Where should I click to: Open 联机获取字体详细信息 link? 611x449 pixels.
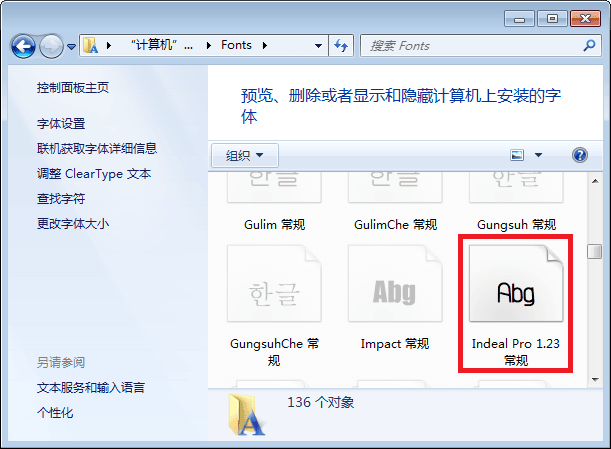pos(97,148)
